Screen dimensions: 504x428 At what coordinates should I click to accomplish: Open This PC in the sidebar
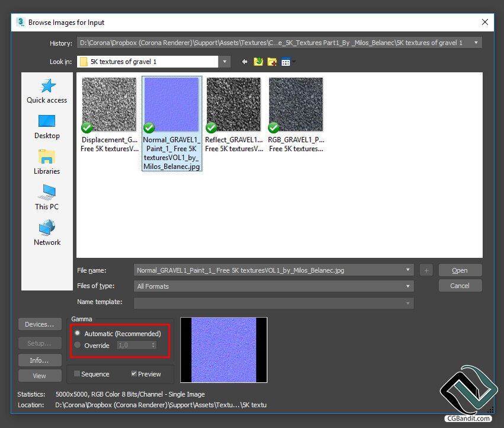[47, 197]
